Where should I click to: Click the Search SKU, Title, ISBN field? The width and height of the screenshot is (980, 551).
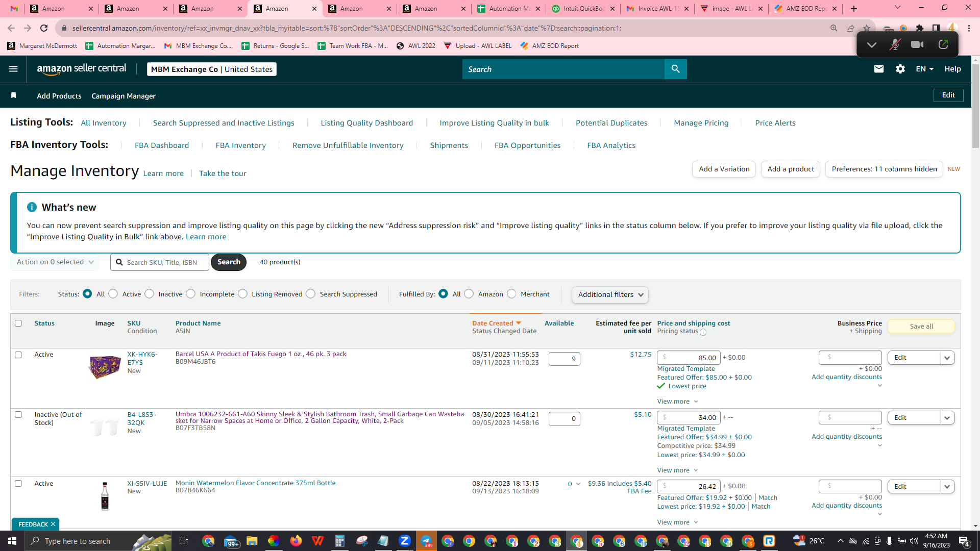click(160, 262)
